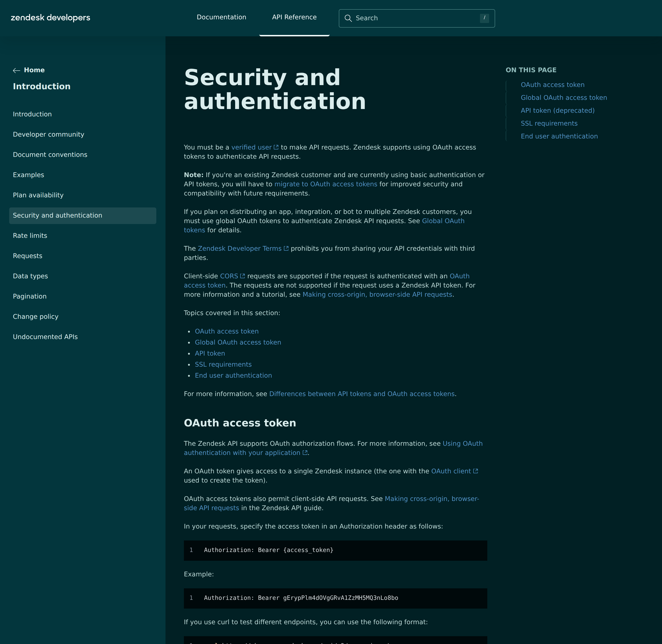Open the OAuth client link
This screenshot has width=662, height=644.
click(451, 471)
